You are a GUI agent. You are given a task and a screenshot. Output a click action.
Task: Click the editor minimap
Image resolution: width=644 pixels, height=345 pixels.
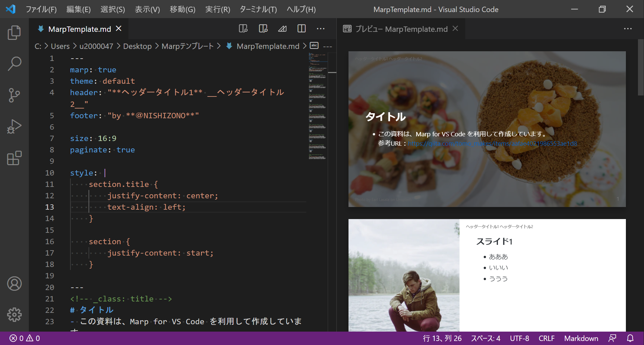point(318,106)
